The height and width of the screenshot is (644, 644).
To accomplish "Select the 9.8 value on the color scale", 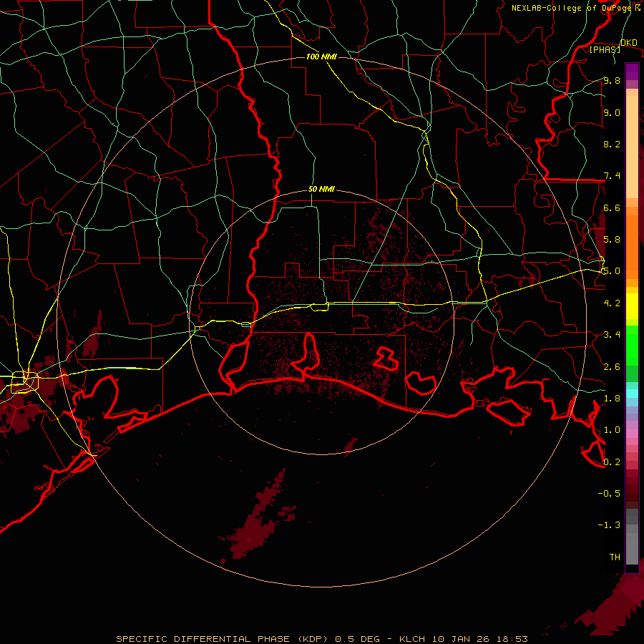I will [x=612, y=80].
